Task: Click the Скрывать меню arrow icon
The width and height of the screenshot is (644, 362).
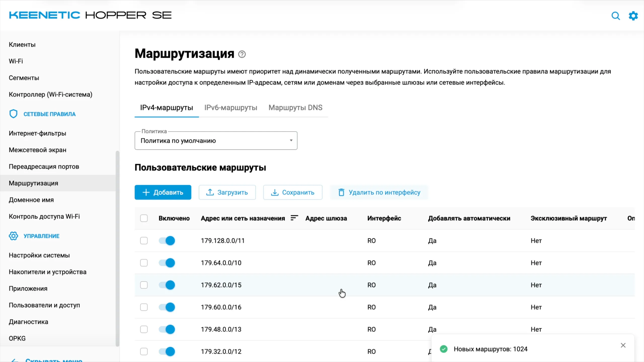Action: 15,360
